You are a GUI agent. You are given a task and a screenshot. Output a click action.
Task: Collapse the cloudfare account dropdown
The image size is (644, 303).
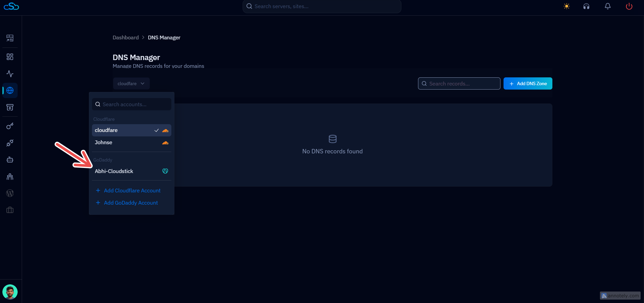[131, 83]
